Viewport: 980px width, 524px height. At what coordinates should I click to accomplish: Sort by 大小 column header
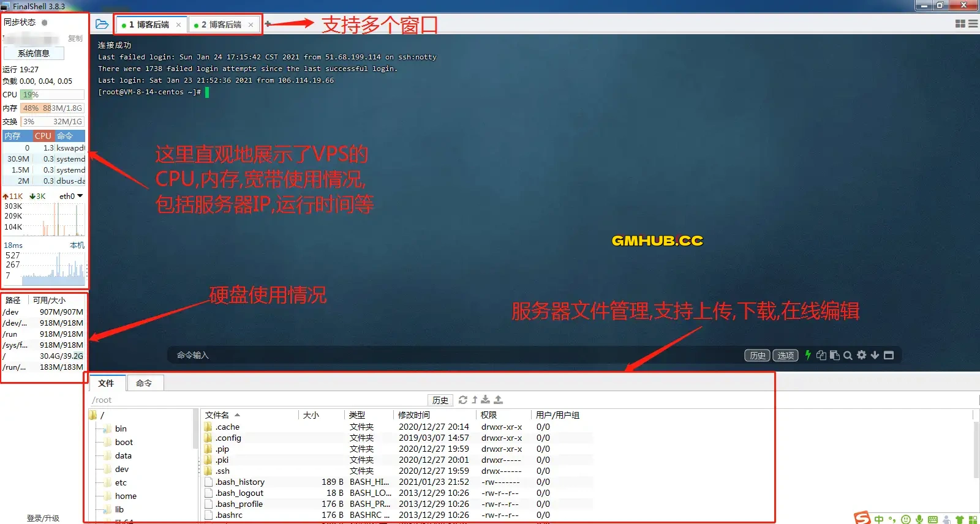point(322,415)
